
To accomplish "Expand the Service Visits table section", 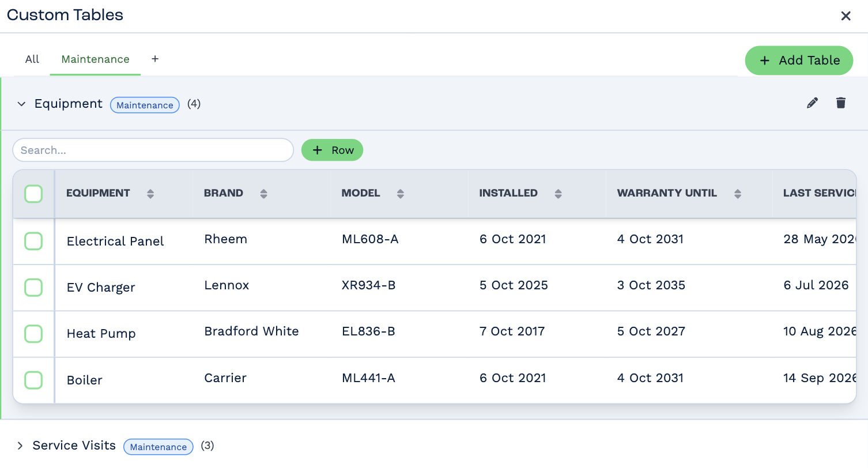I will point(20,446).
